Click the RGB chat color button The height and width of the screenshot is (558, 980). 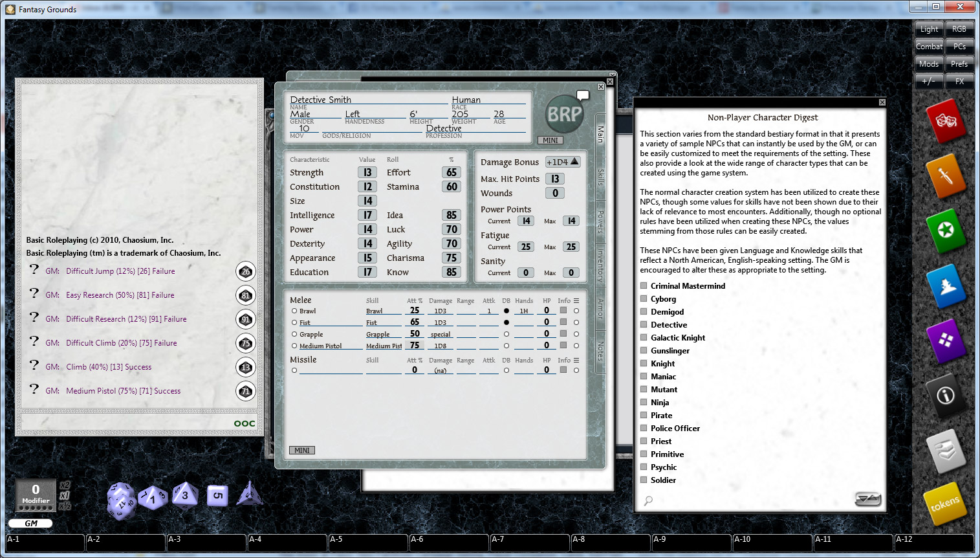(959, 28)
